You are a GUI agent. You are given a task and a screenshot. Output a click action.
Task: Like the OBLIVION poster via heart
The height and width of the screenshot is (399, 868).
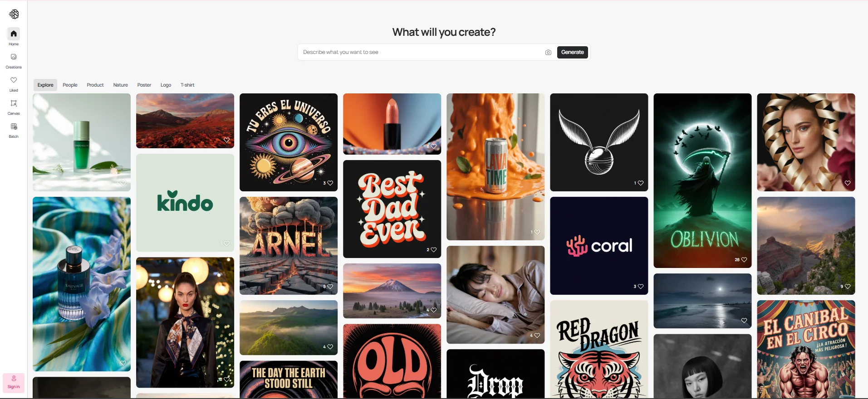pos(744,260)
